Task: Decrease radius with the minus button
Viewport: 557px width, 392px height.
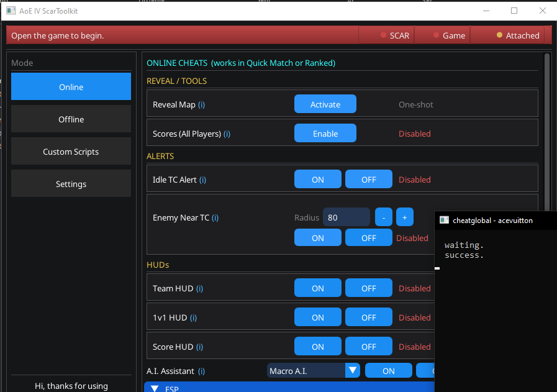Action: coord(384,217)
